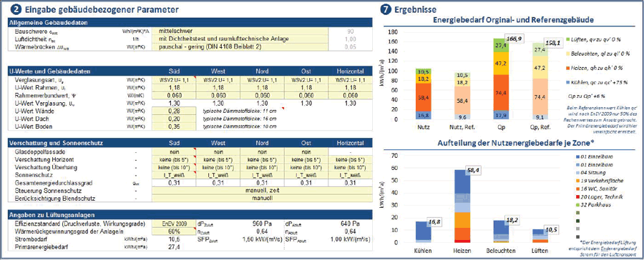Select Effizienzstandard EnEV 2009 cell
The width and height of the screenshot is (644, 260).
(x=174, y=224)
